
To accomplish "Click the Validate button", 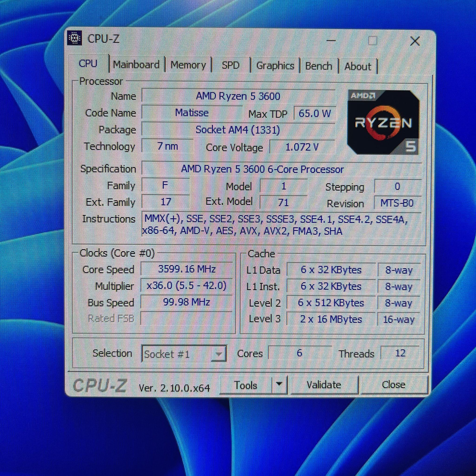I will pyautogui.click(x=324, y=385).
